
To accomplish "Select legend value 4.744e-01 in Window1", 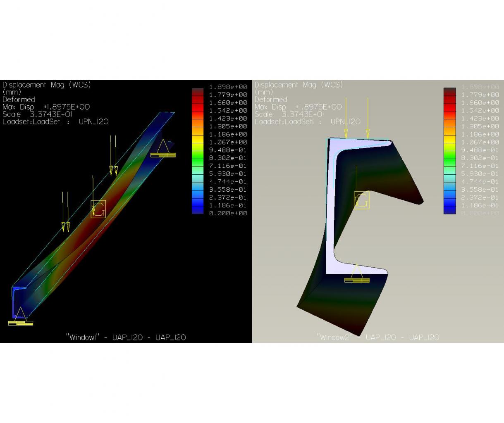I will click(228, 182).
